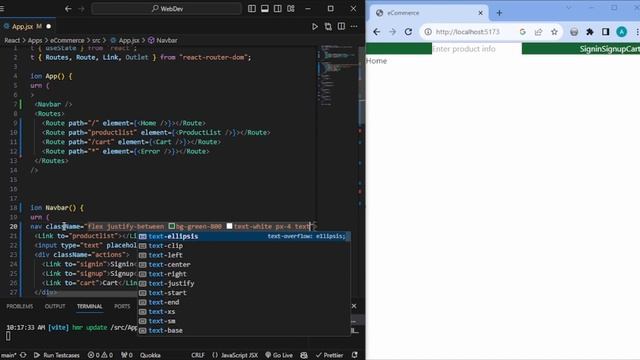Open the notifications bell icon
The image size is (640, 360).
tap(355, 355)
